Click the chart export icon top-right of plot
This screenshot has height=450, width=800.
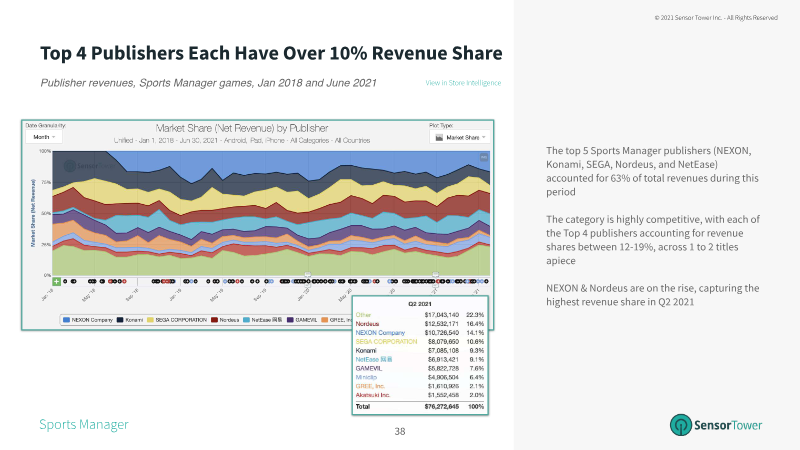484,158
